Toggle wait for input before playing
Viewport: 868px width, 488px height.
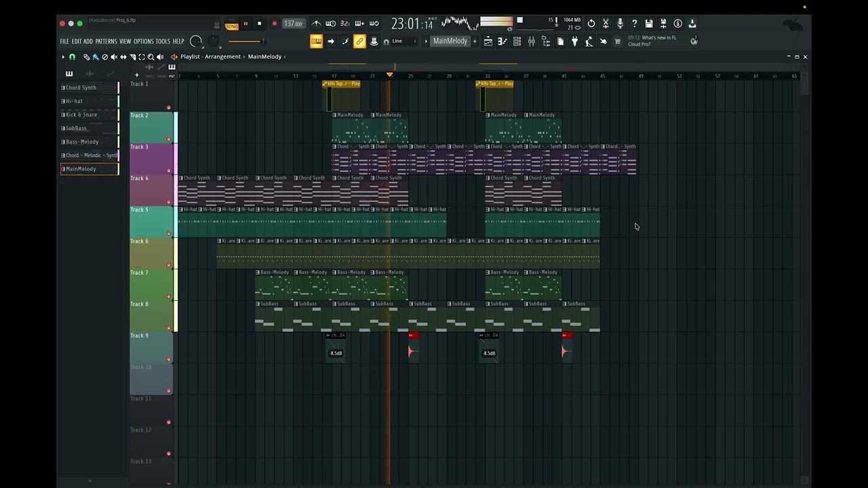click(330, 23)
